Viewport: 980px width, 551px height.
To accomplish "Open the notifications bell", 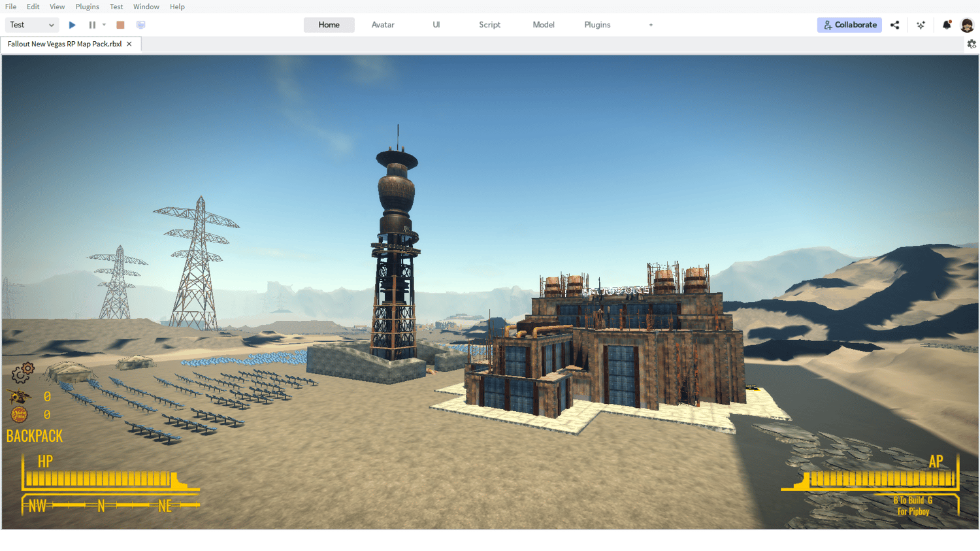I will [x=947, y=25].
